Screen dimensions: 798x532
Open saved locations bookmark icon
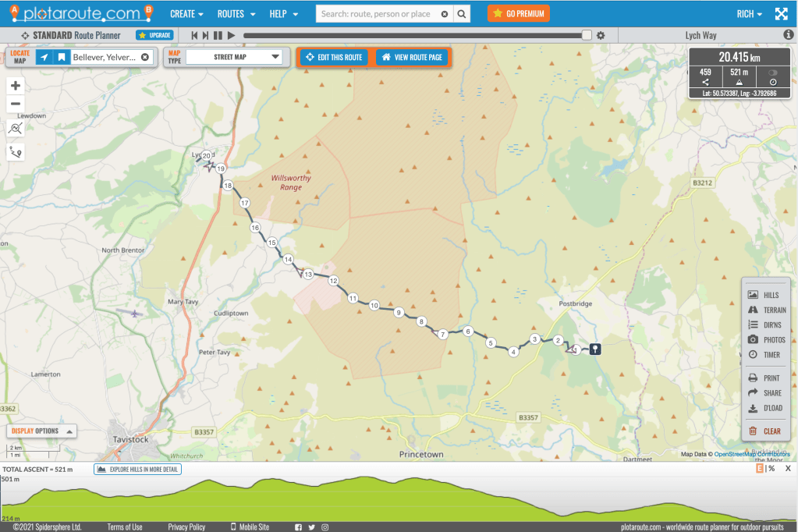[x=61, y=58]
